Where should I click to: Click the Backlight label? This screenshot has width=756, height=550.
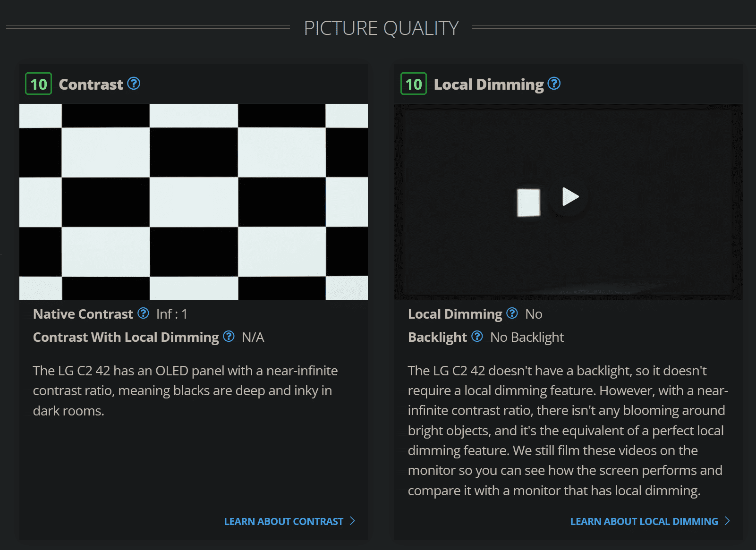point(437,337)
